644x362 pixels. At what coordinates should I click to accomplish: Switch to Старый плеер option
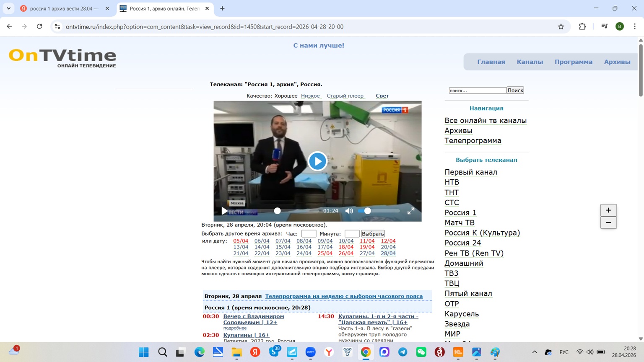tap(345, 96)
